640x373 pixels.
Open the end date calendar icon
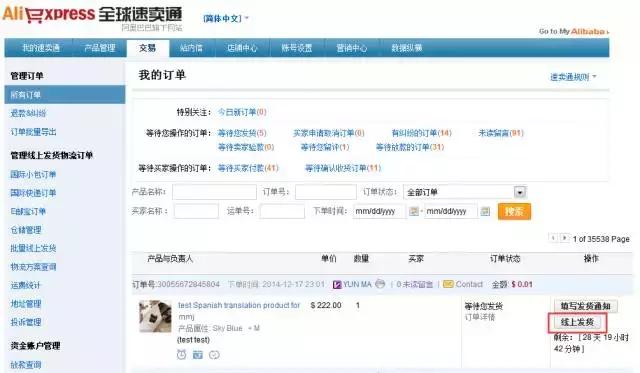(485, 211)
